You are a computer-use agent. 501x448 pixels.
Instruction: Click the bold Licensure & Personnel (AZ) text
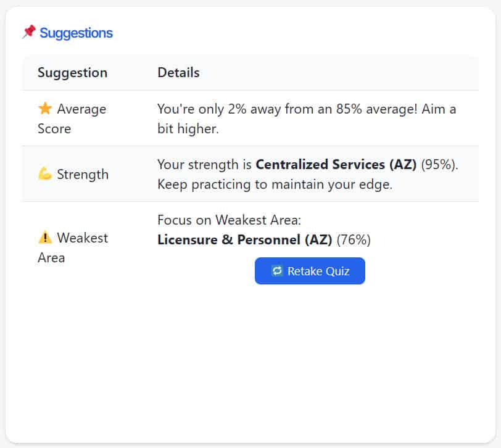(245, 239)
